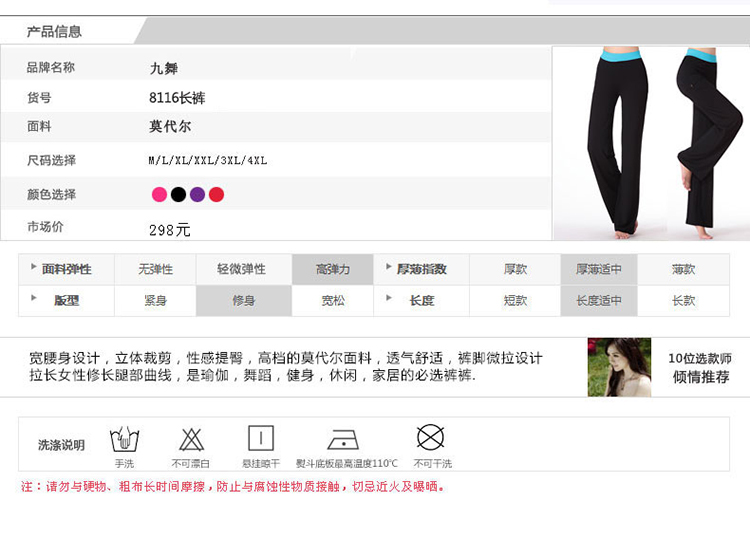The height and width of the screenshot is (538, 750).
Task: Click the 版型 row heading
Action: pyautogui.click(x=66, y=301)
